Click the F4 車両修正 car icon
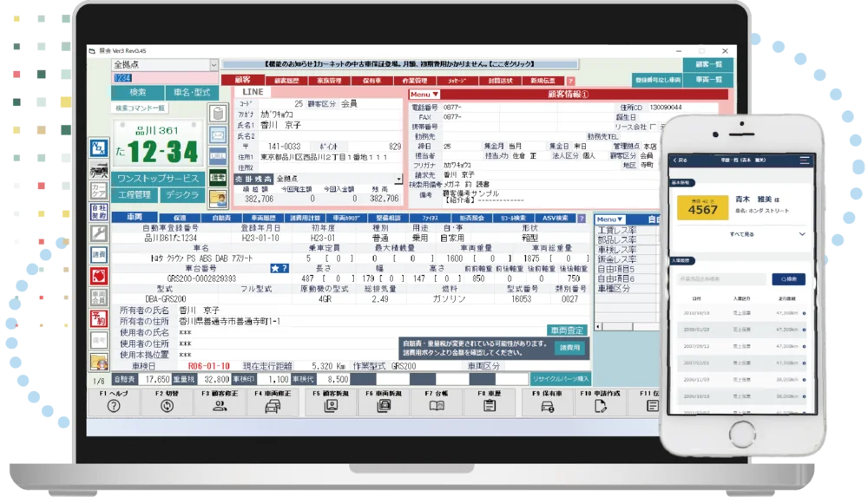The width and height of the screenshot is (868, 497). click(x=273, y=407)
